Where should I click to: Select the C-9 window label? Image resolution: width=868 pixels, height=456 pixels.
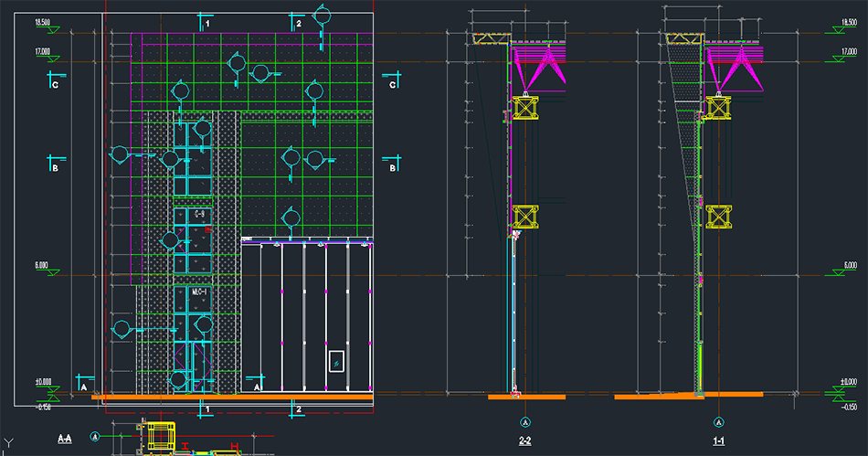(198, 213)
